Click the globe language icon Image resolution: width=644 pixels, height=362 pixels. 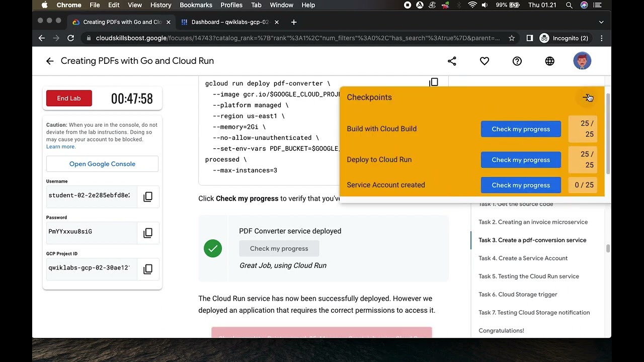pyautogui.click(x=549, y=61)
